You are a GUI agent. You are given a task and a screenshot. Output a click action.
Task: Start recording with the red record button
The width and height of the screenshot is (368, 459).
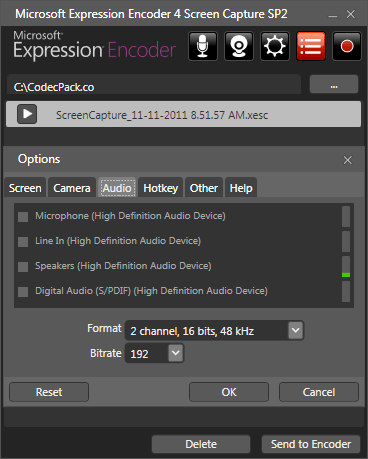(x=347, y=46)
